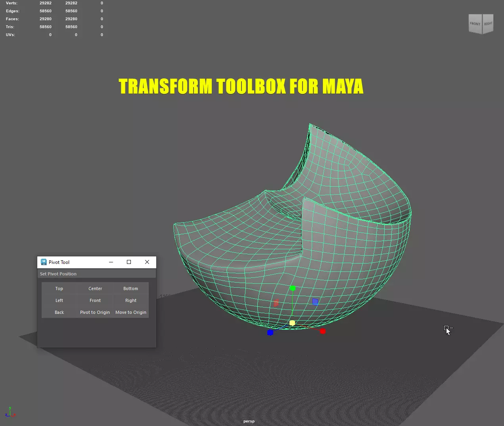504x426 pixels.
Task: Click the Maya icon in Pivot Tool title bar
Action: [44, 262]
